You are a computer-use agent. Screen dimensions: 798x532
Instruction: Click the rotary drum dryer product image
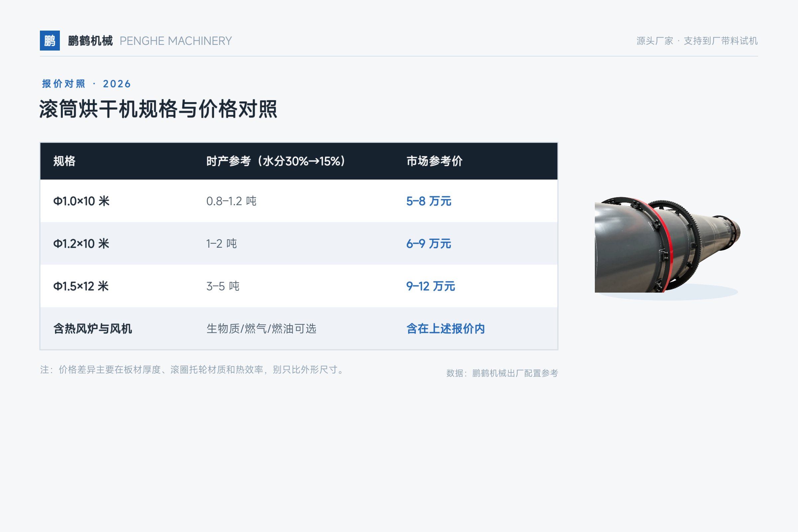(668, 245)
